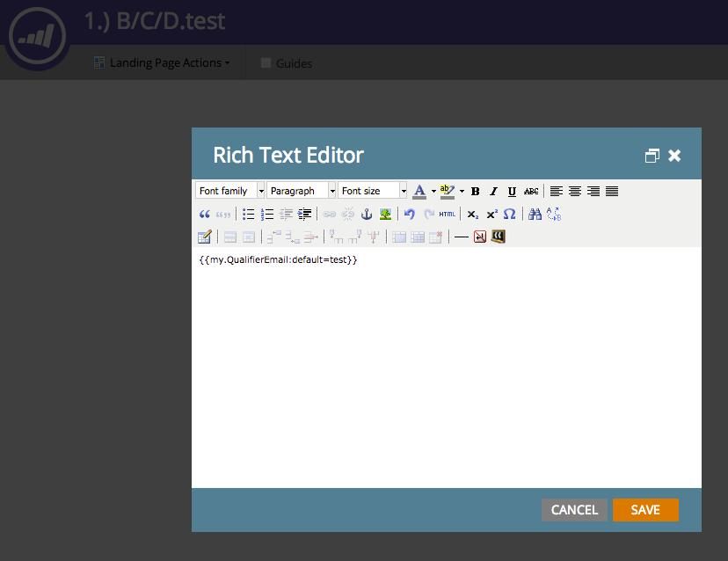
Task: Click the Marketo logo icon
Action: point(37,35)
